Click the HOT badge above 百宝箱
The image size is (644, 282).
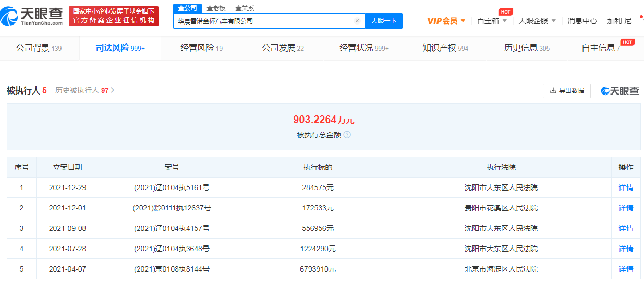click(x=505, y=11)
